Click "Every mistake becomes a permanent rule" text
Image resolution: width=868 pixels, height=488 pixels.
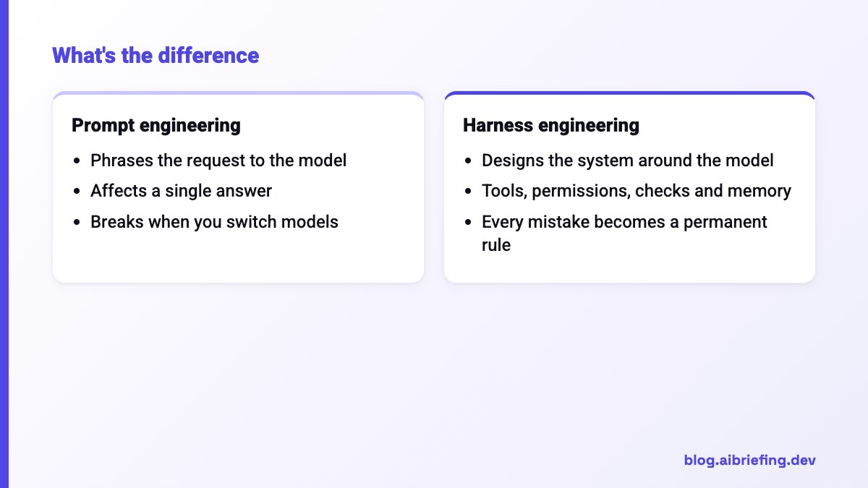[624, 233]
